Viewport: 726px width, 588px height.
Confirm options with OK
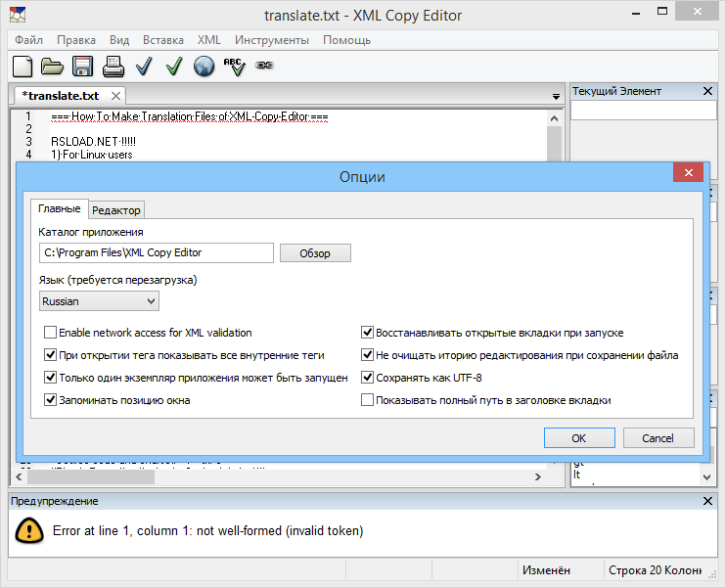pos(579,438)
